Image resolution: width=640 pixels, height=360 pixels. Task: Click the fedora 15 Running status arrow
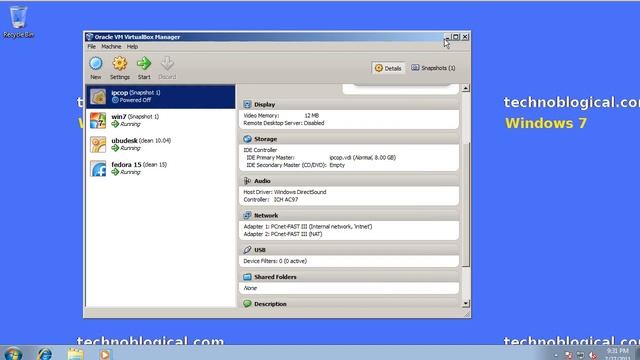(x=115, y=172)
